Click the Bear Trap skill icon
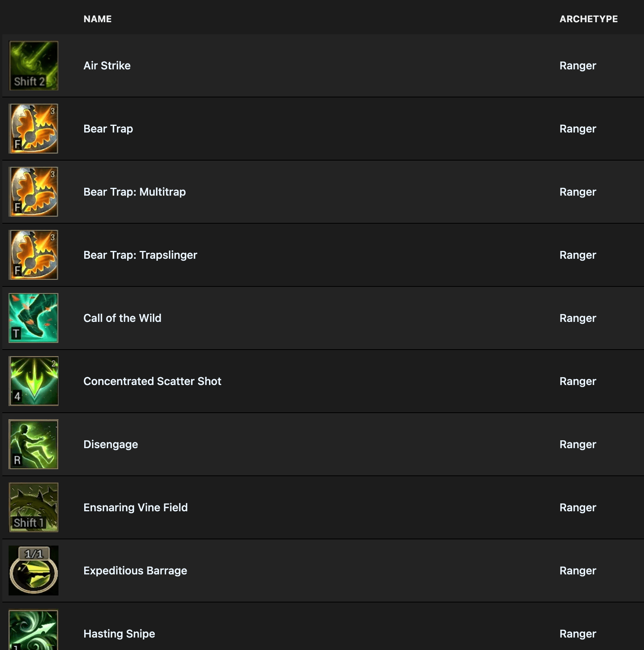The height and width of the screenshot is (650, 644). [x=33, y=129]
